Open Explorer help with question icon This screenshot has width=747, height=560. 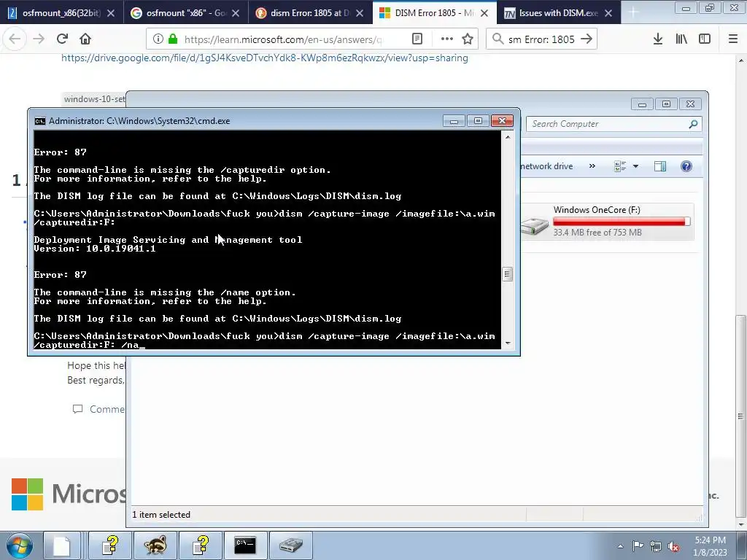coord(686,166)
